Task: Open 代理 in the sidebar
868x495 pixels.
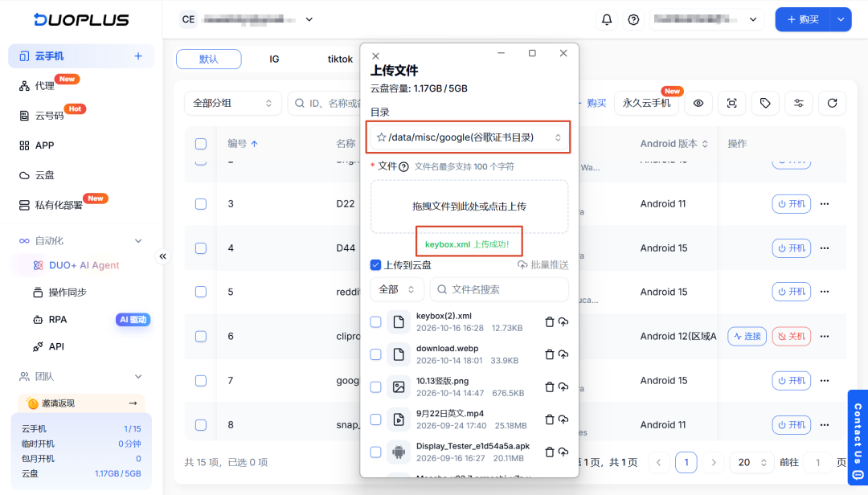Action: click(x=44, y=86)
